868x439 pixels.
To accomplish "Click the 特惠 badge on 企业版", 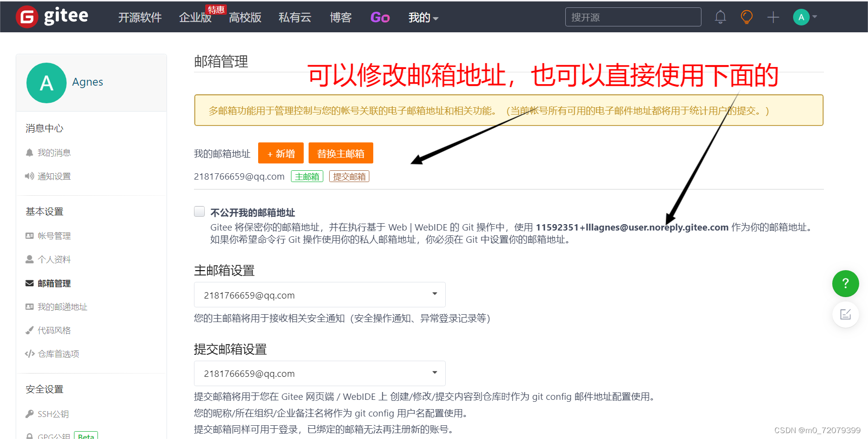I will point(216,9).
